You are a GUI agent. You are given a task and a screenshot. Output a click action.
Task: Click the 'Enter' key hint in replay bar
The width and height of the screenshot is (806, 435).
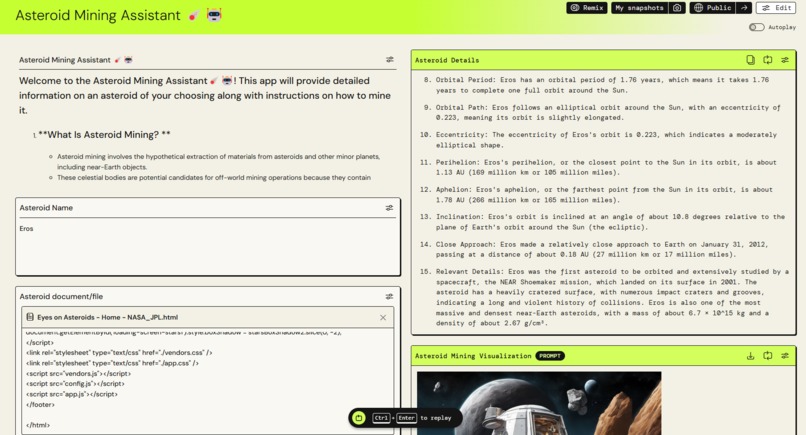(x=406, y=418)
